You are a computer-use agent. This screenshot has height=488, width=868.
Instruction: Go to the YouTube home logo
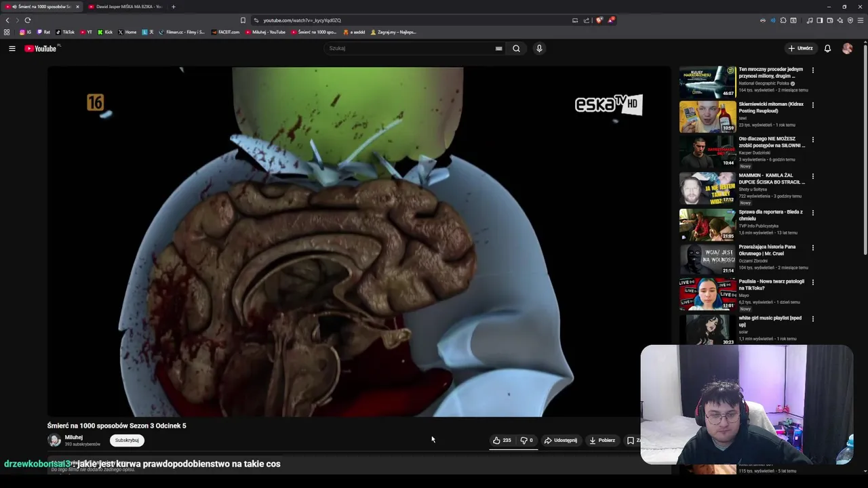click(x=41, y=48)
